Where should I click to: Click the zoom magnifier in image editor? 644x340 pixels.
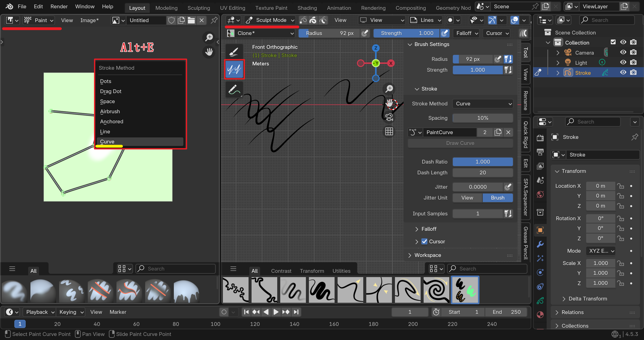(x=209, y=37)
